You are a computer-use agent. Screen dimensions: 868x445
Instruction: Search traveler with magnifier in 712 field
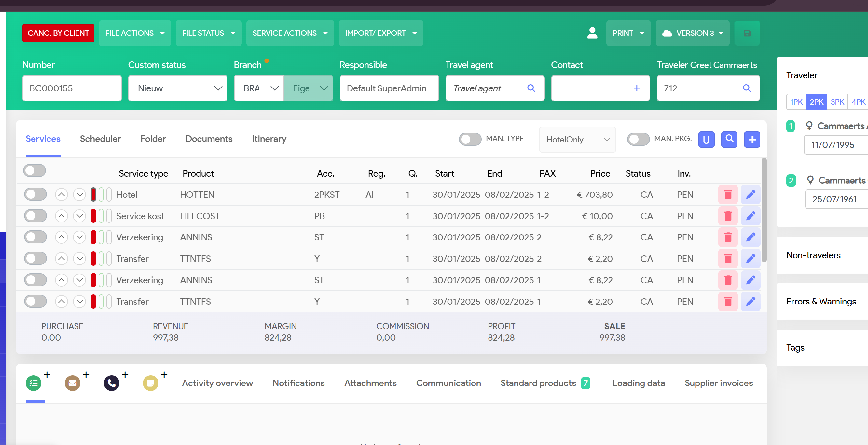(747, 88)
